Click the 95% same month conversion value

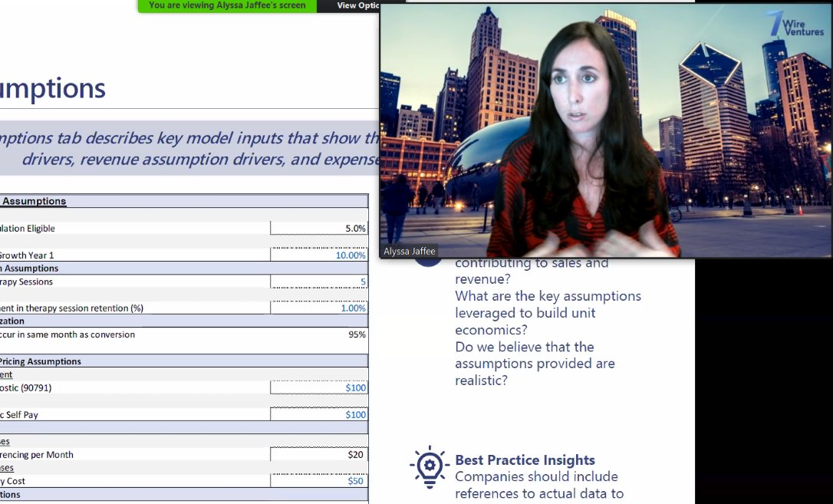pos(357,334)
